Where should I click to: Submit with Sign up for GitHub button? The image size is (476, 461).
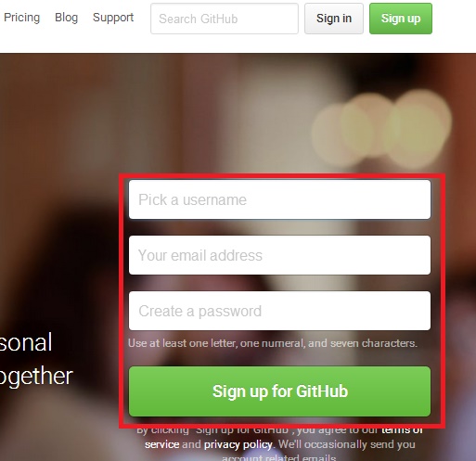(x=279, y=391)
